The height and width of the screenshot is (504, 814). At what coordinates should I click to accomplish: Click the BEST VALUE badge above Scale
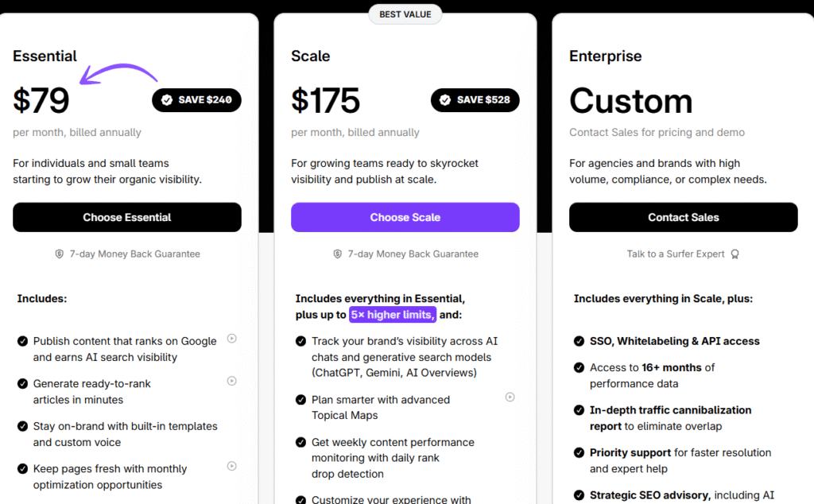tap(405, 14)
